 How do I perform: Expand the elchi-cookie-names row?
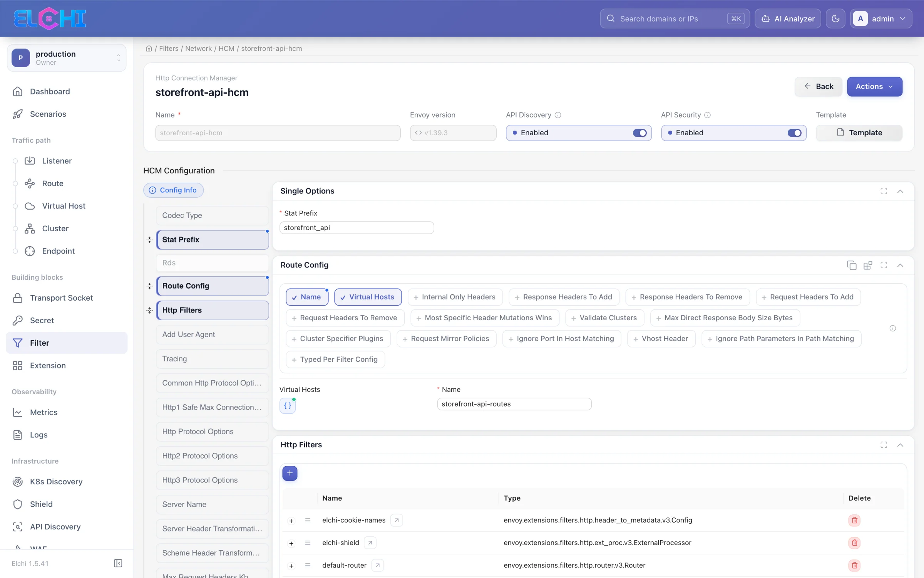(291, 521)
